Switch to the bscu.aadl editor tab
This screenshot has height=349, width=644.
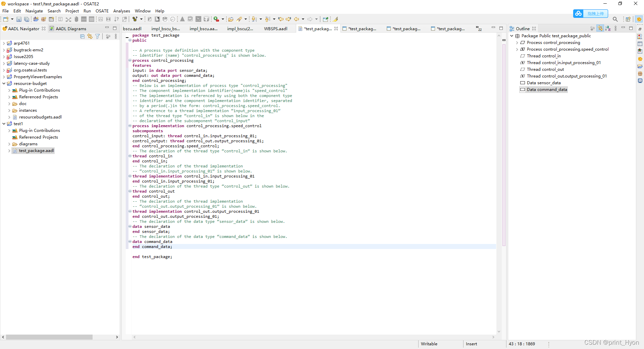[x=132, y=29]
